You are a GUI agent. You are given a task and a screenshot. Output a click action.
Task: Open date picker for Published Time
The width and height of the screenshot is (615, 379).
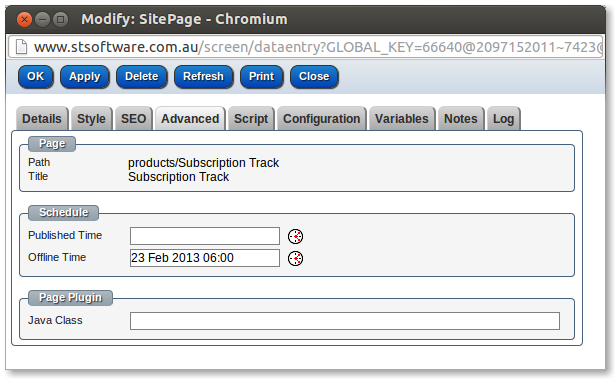295,236
